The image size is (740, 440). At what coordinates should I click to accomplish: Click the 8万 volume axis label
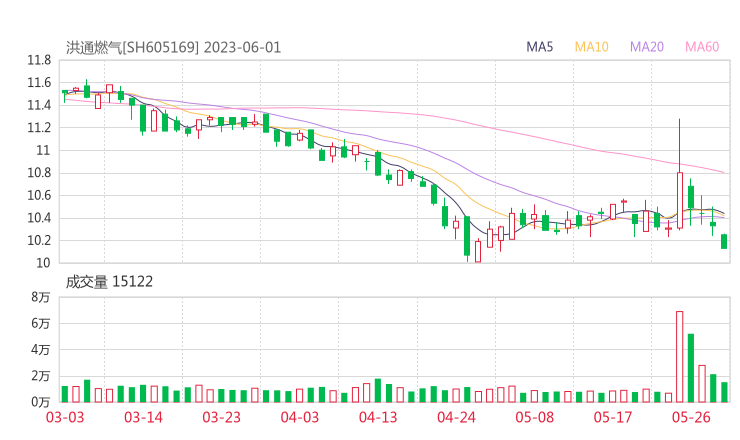(41, 297)
